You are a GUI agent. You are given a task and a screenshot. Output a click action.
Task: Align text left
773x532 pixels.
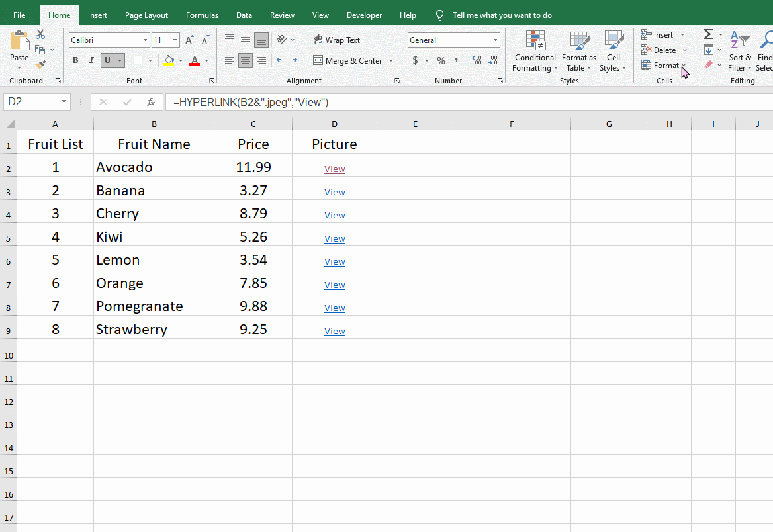point(230,60)
